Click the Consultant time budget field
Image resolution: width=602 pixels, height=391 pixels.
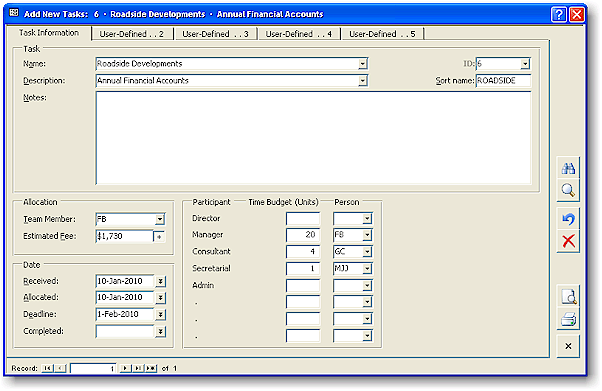pos(303,252)
